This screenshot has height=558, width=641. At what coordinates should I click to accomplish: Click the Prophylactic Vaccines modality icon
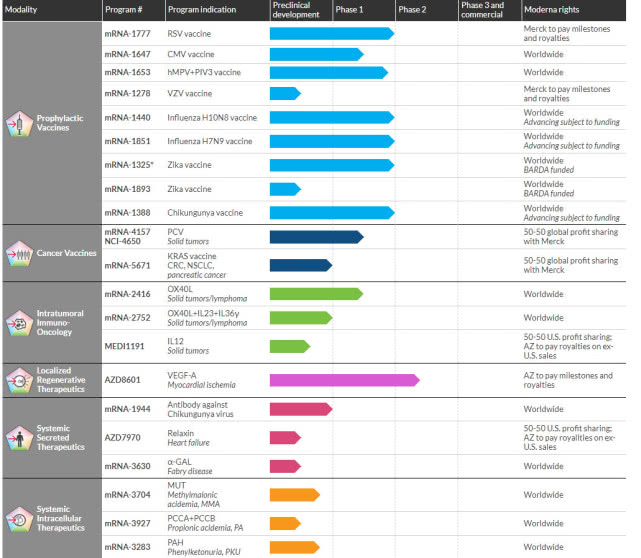click(16, 124)
